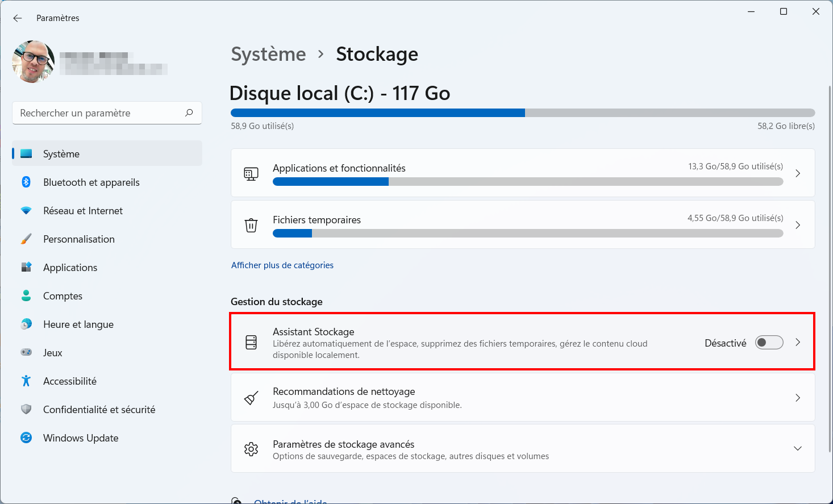
Task: Click the Applications et fonctionnalités icon
Action: 251,173
